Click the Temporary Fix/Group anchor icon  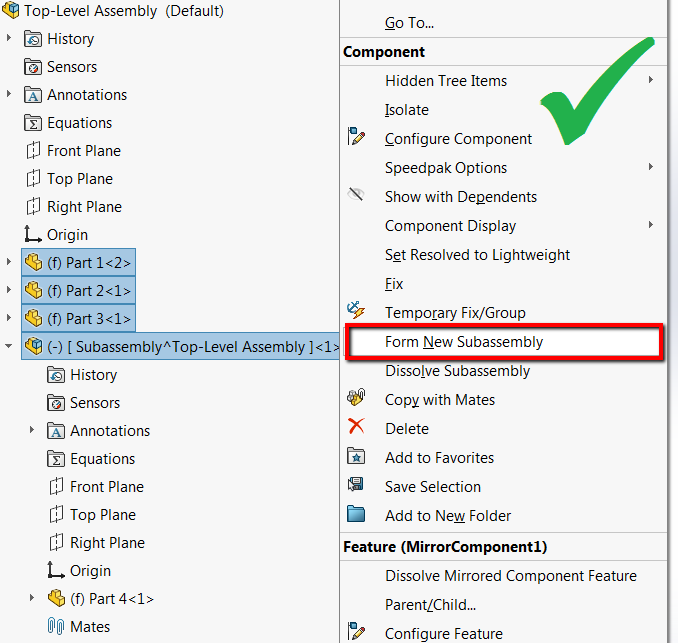(x=356, y=310)
